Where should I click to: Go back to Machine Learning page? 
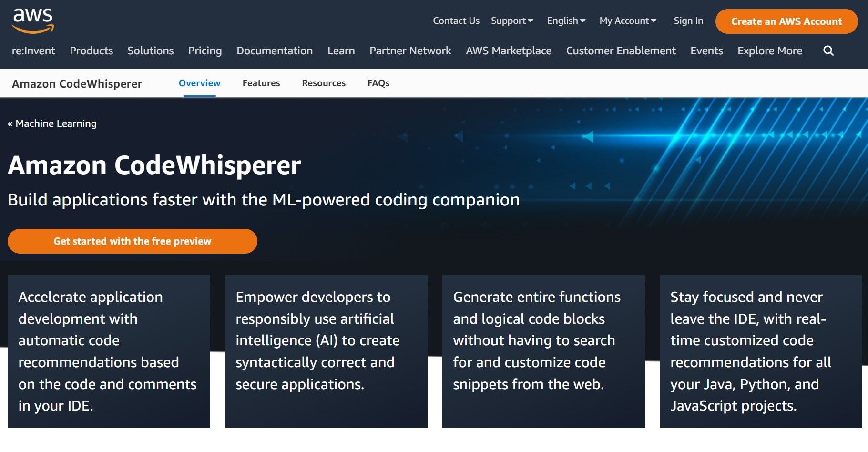coord(52,123)
